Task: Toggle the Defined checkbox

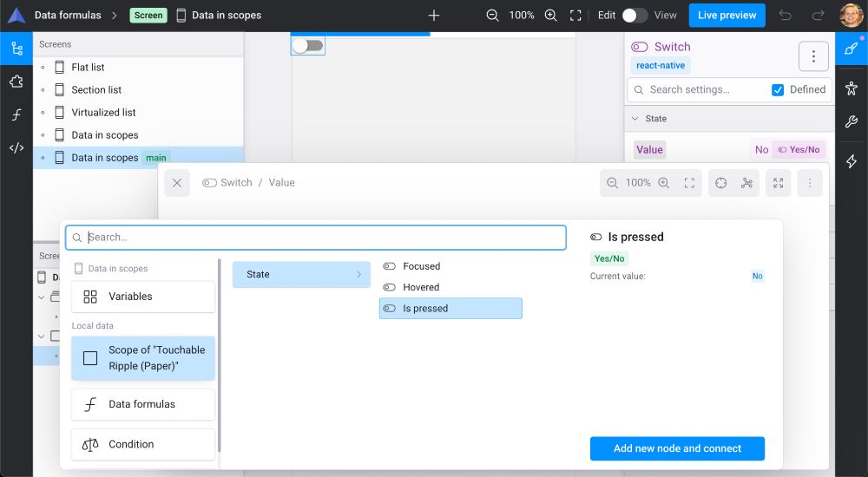Action: click(778, 89)
